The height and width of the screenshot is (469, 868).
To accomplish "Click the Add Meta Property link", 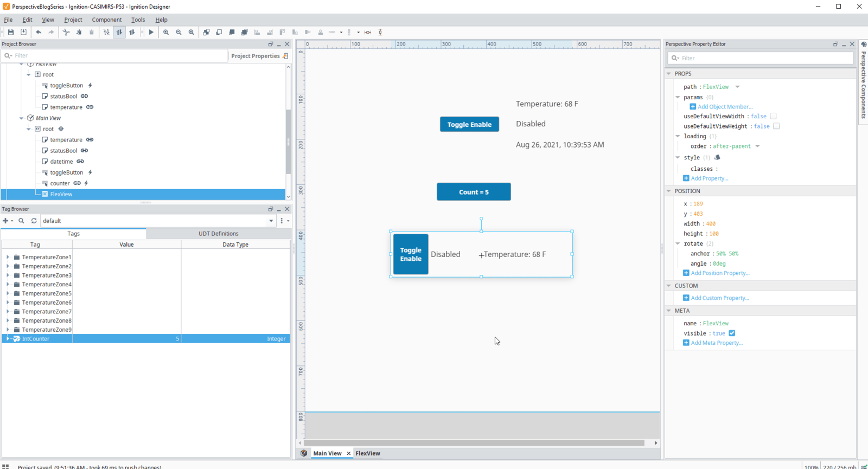I will (717, 343).
